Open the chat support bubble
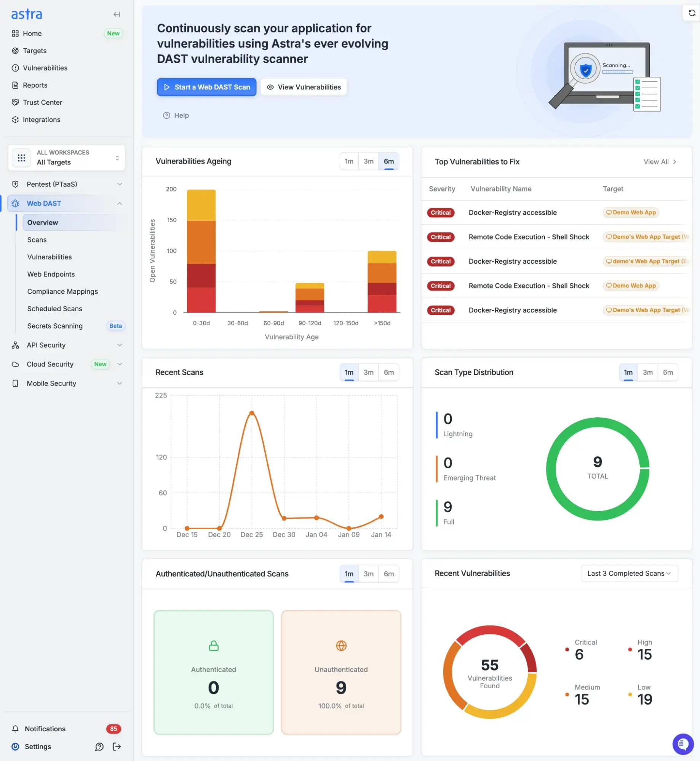Image resolution: width=700 pixels, height=761 pixels. [x=682, y=744]
